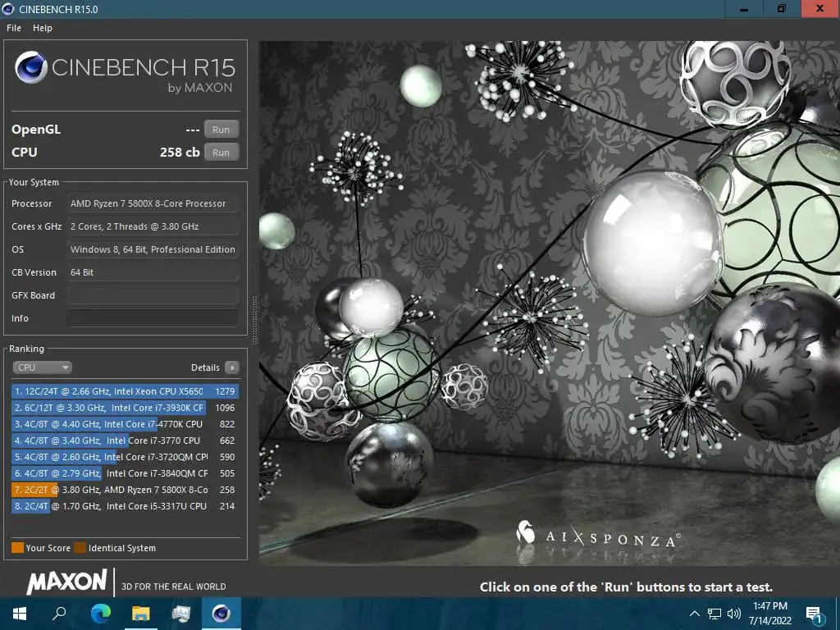Open the taskbar Search icon

(59, 614)
